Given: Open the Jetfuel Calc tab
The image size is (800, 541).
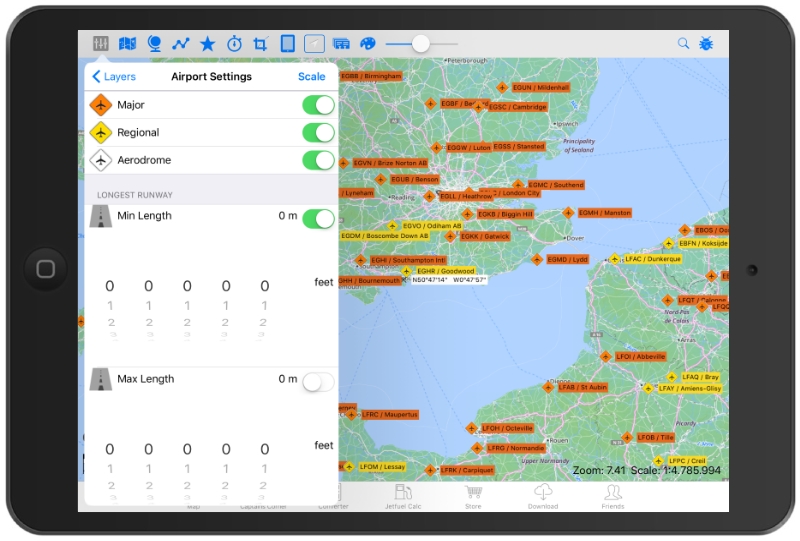Looking at the screenshot, I should (x=403, y=497).
